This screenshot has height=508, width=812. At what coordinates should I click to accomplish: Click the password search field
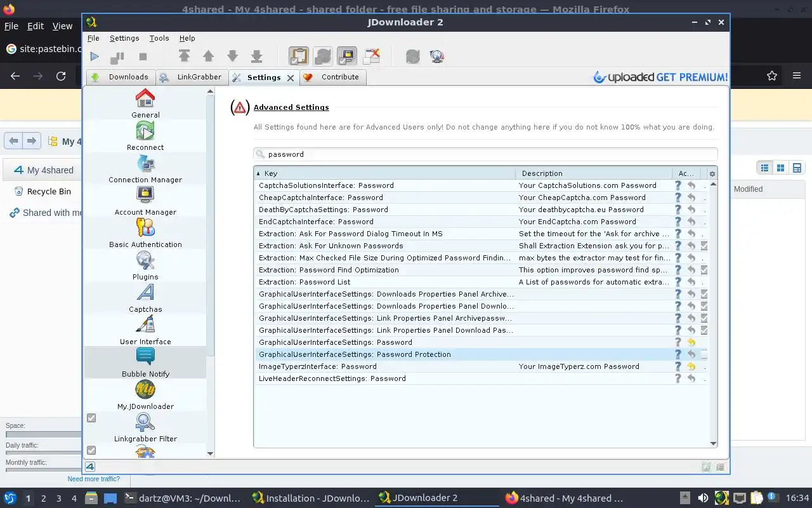485,154
